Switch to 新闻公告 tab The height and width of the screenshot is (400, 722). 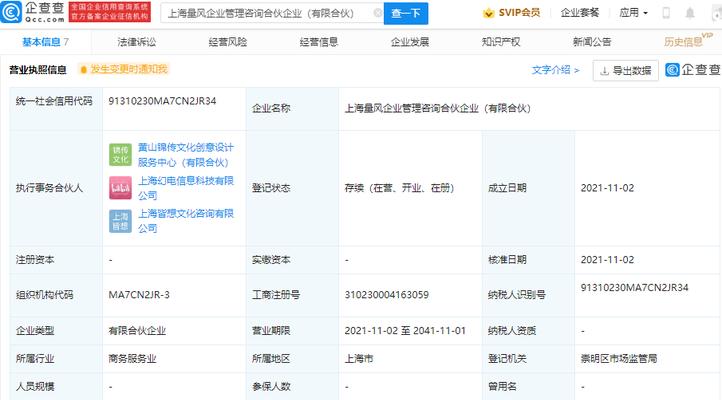[x=592, y=42]
